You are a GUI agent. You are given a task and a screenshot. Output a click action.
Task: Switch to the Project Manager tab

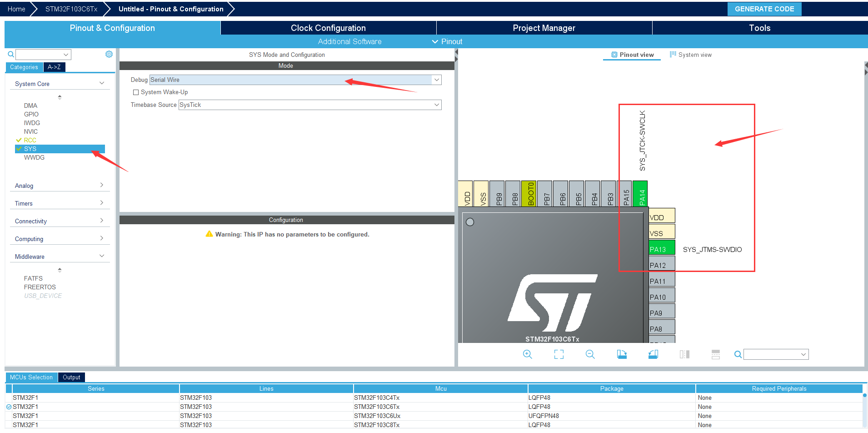[x=544, y=28]
